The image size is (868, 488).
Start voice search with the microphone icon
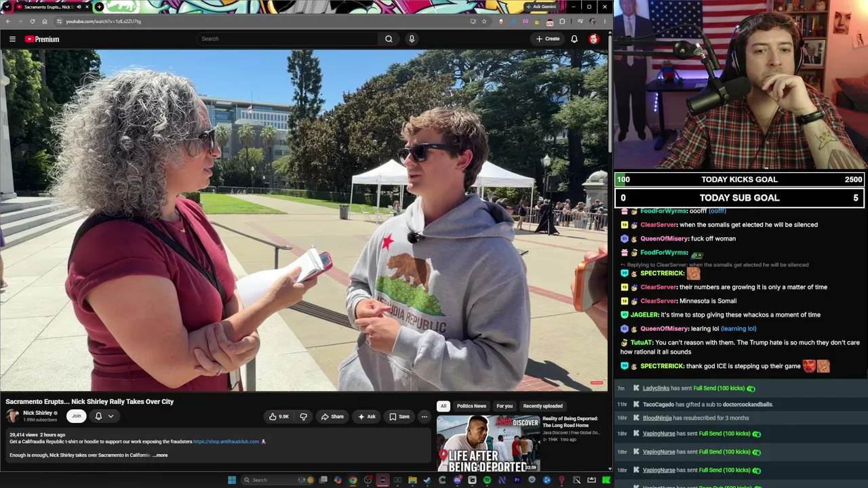pos(412,39)
